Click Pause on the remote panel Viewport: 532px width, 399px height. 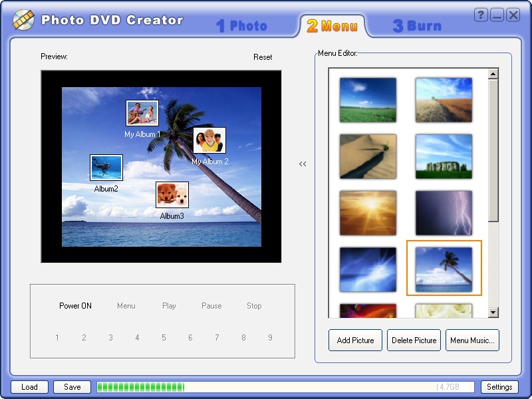click(x=211, y=306)
